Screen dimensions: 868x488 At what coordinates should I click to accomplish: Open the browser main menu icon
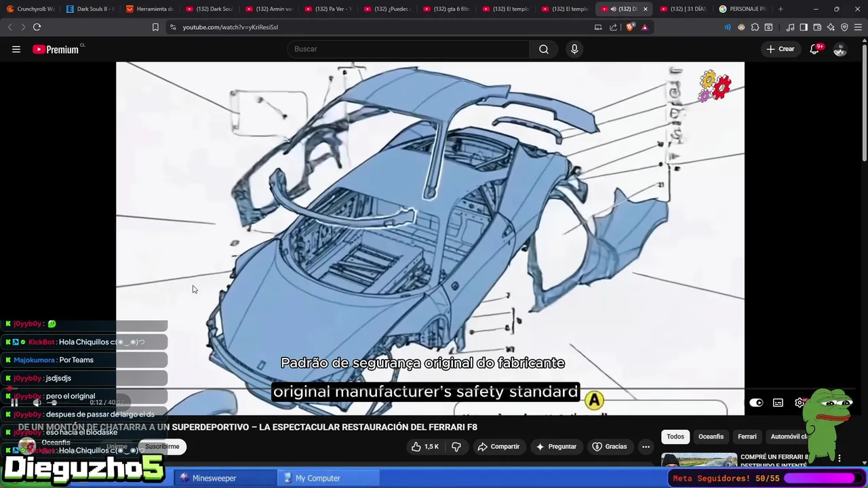pos(858,27)
